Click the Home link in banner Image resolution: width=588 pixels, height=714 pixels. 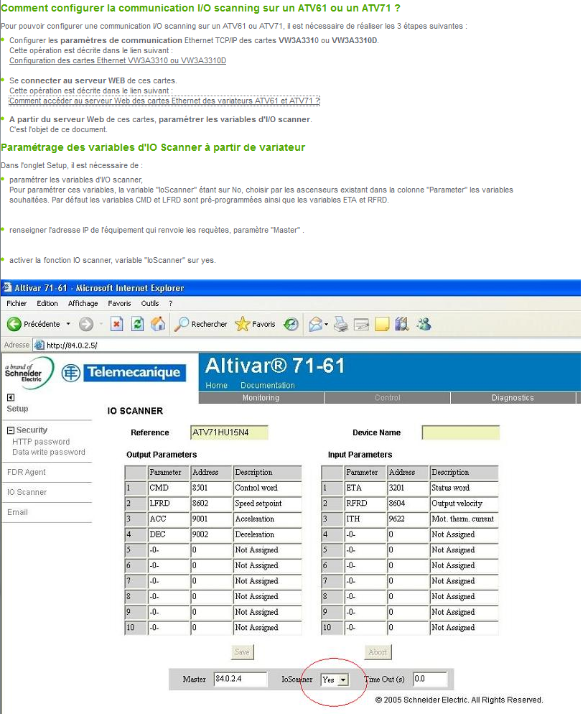point(216,385)
